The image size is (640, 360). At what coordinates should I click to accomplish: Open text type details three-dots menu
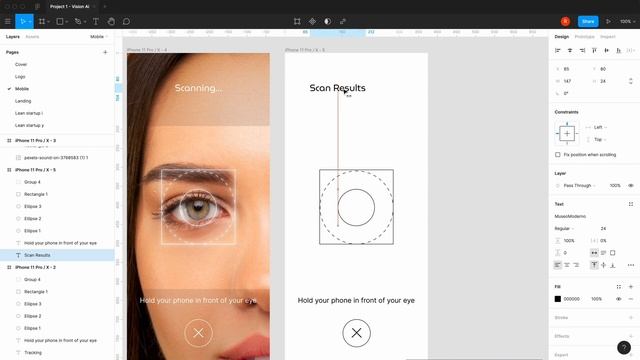pos(631,265)
